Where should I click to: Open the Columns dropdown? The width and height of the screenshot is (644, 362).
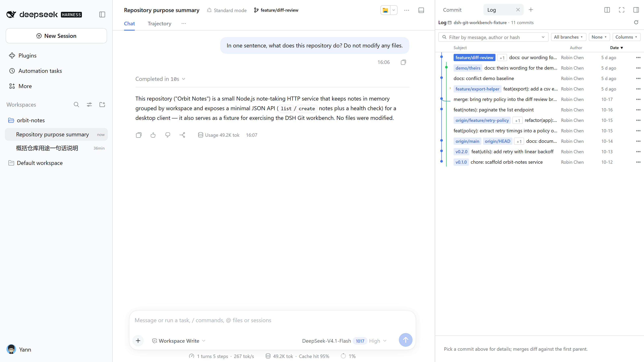626,37
